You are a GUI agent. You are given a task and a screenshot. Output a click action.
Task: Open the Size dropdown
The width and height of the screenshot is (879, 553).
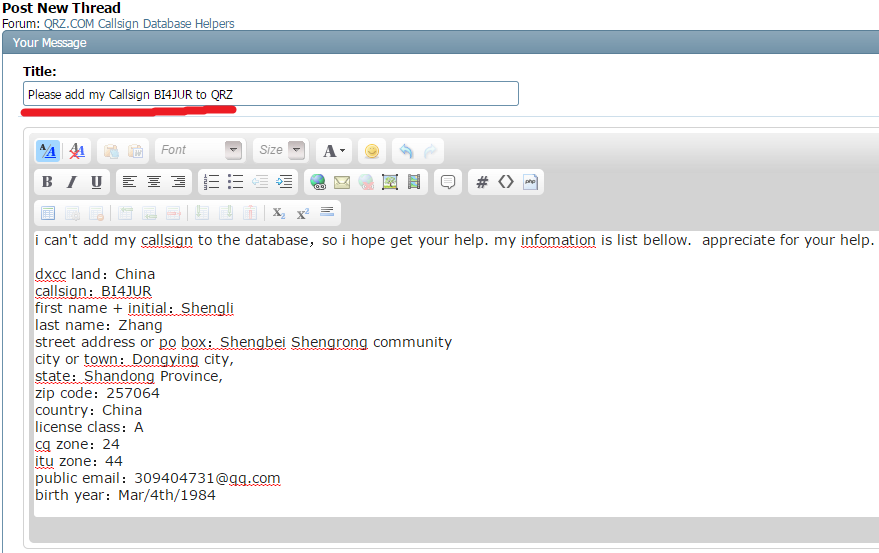280,150
